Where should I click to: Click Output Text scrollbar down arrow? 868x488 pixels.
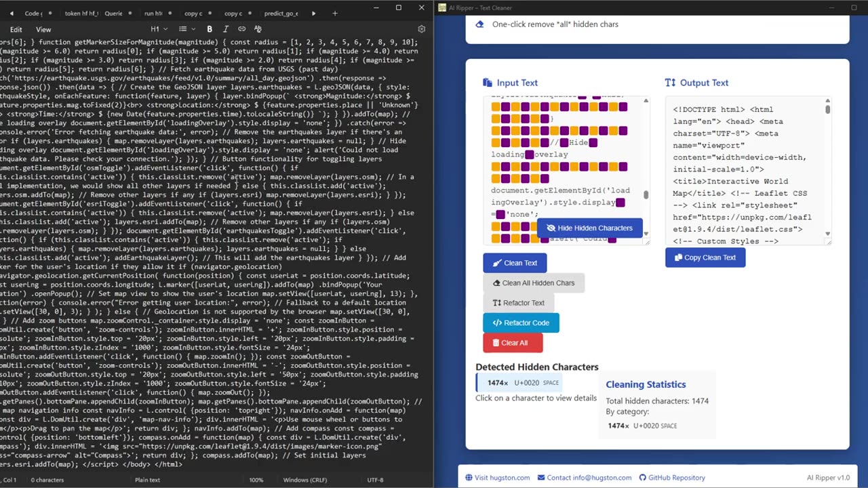tap(827, 234)
